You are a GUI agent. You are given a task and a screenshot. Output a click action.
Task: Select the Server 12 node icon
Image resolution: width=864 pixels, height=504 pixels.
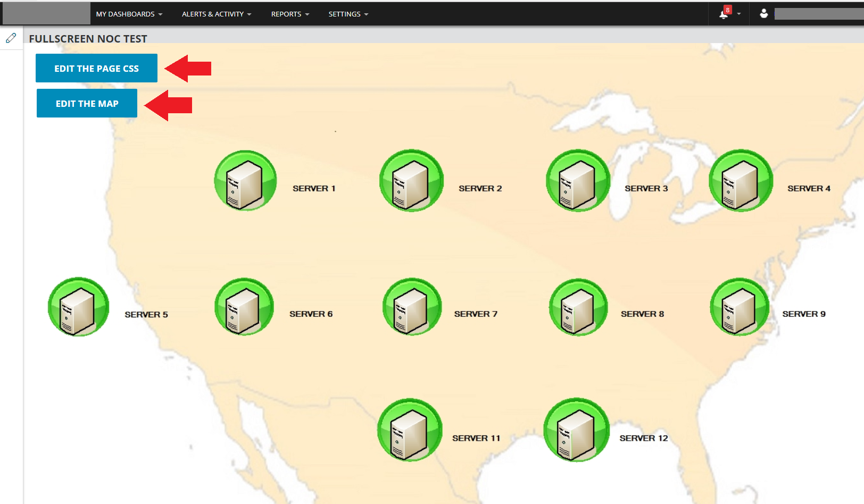(x=577, y=430)
